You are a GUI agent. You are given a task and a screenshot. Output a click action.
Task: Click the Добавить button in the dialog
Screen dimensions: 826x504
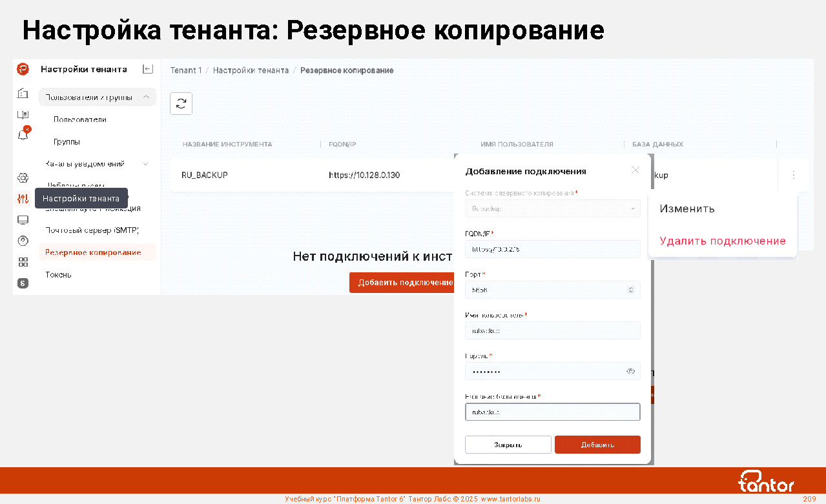coord(597,445)
